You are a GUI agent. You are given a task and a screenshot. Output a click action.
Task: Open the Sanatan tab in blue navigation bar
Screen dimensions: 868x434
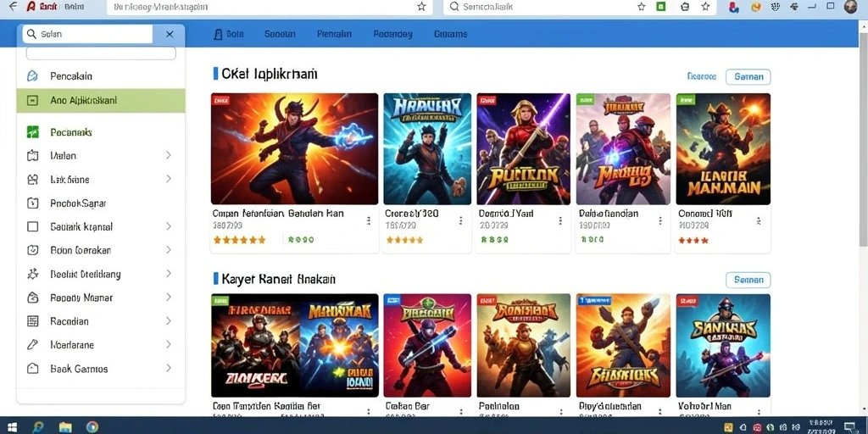(280, 34)
